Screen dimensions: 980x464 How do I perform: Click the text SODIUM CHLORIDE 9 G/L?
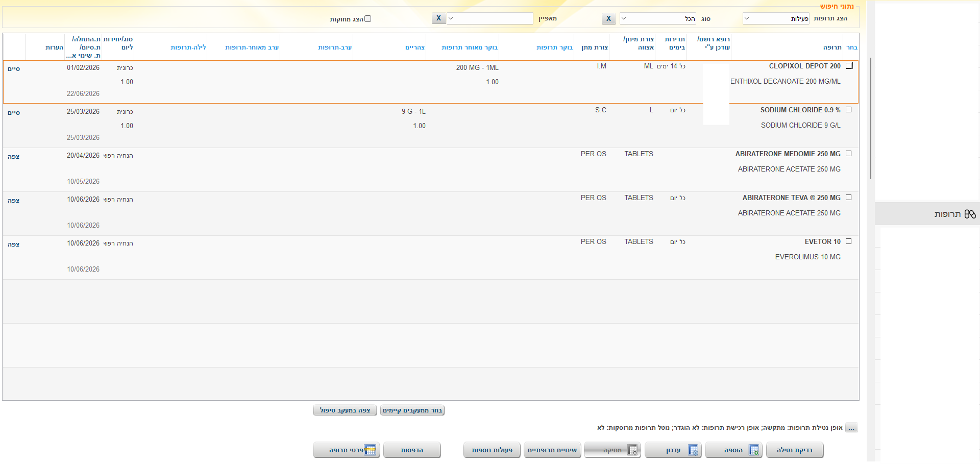coord(801,125)
